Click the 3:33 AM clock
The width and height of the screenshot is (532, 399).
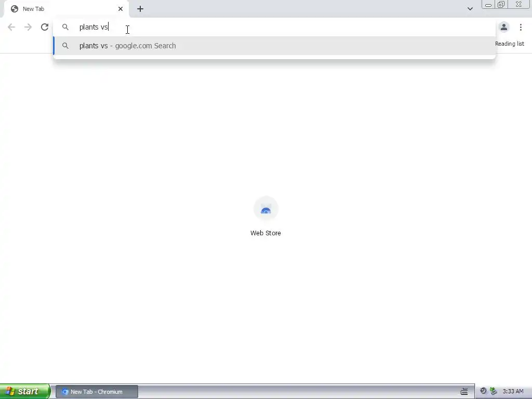click(x=513, y=392)
